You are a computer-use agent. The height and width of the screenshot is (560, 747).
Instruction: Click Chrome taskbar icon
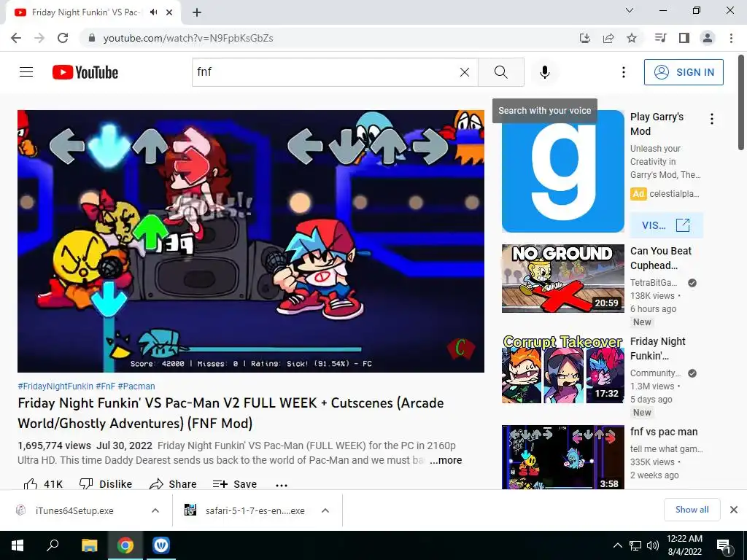pyautogui.click(x=125, y=545)
